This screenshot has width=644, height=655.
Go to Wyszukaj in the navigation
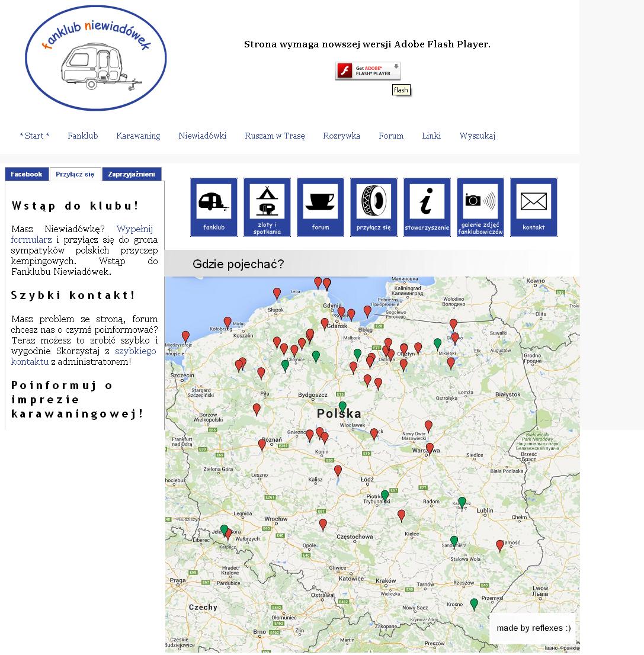(477, 136)
